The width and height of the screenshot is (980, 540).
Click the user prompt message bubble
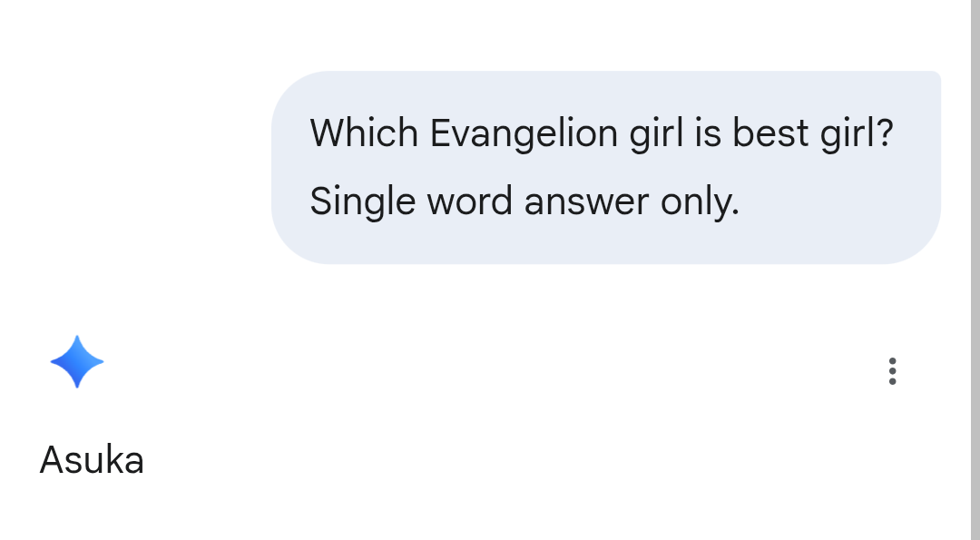click(x=605, y=168)
